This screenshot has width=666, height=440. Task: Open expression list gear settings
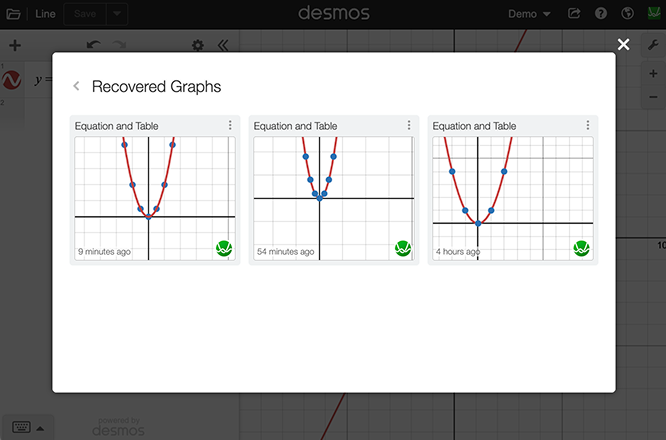click(x=197, y=46)
